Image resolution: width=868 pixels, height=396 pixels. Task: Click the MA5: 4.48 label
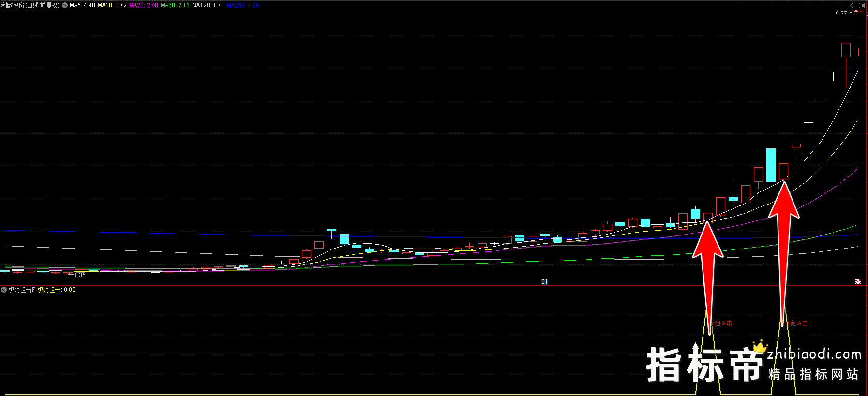click(82, 5)
